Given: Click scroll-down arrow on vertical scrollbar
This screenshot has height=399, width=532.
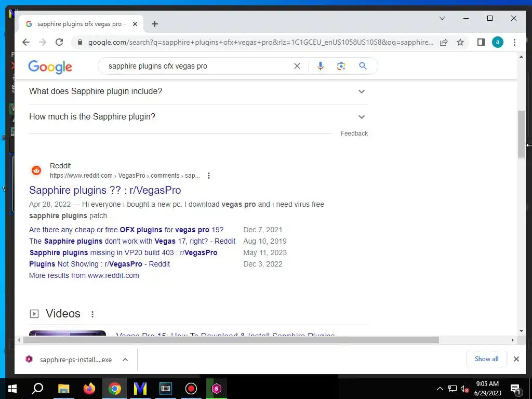Looking at the screenshot, I should (x=521, y=331).
